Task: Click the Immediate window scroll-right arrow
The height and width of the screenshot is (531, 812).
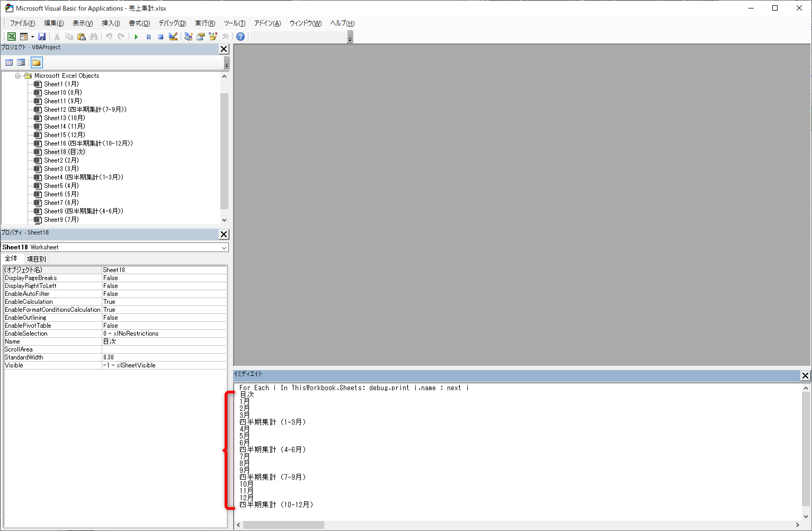Action: (798, 525)
